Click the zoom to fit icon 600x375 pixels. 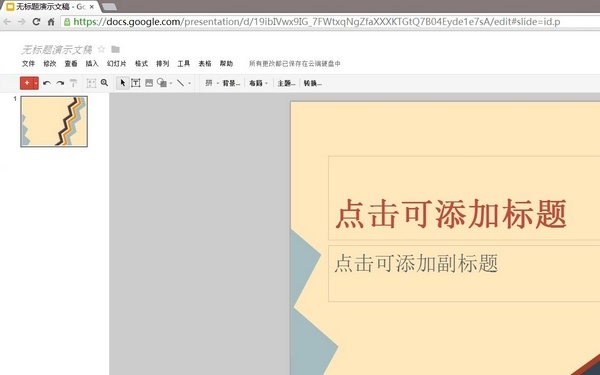coord(91,83)
